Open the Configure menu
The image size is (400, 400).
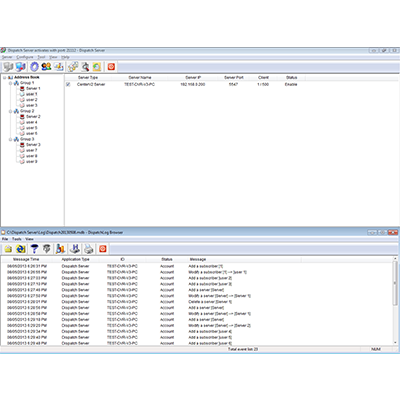click(x=25, y=57)
